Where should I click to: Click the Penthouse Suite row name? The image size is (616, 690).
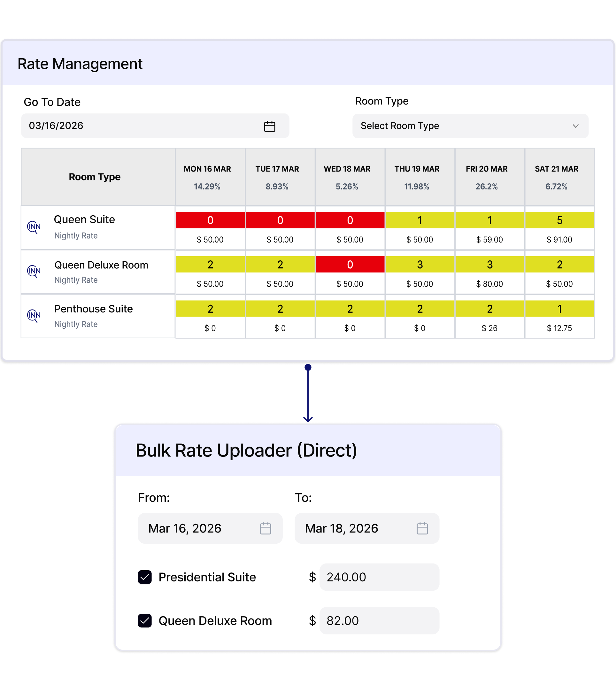click(x=93, y=309)
